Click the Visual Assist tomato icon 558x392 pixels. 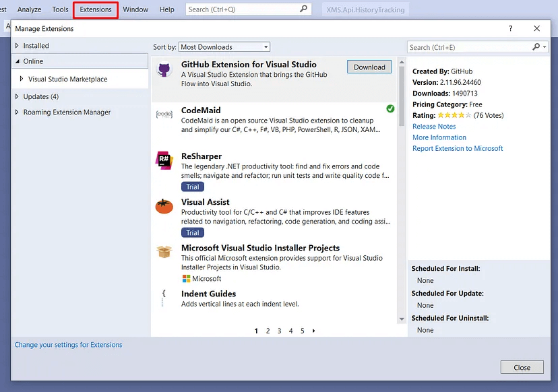164,206
